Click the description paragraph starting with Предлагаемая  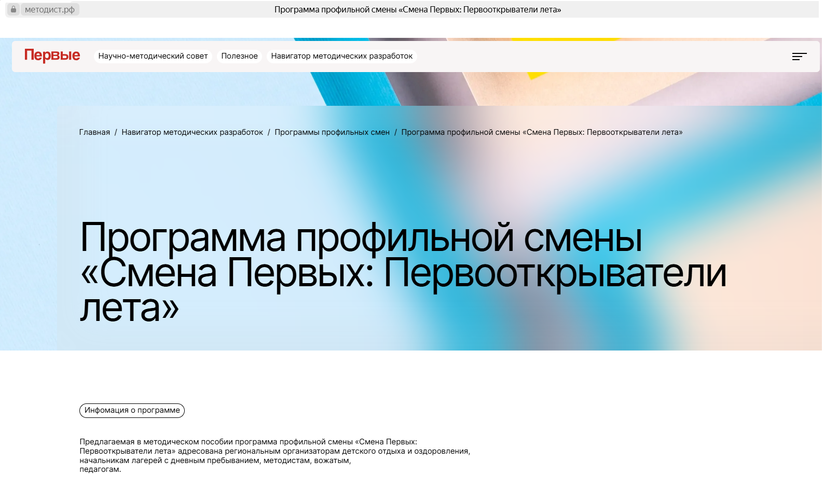pos(275,456)
